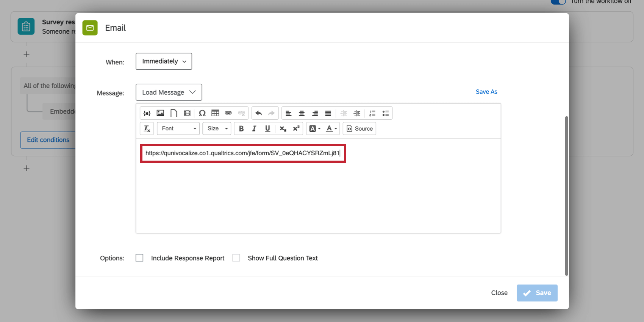This screenshot has height=322, width=644.
Task: Open the Size dropdown
Action: point(217,129)
